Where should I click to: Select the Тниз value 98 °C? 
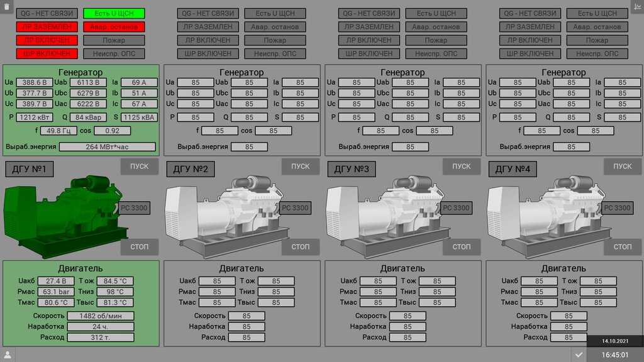tap(115, 292)
